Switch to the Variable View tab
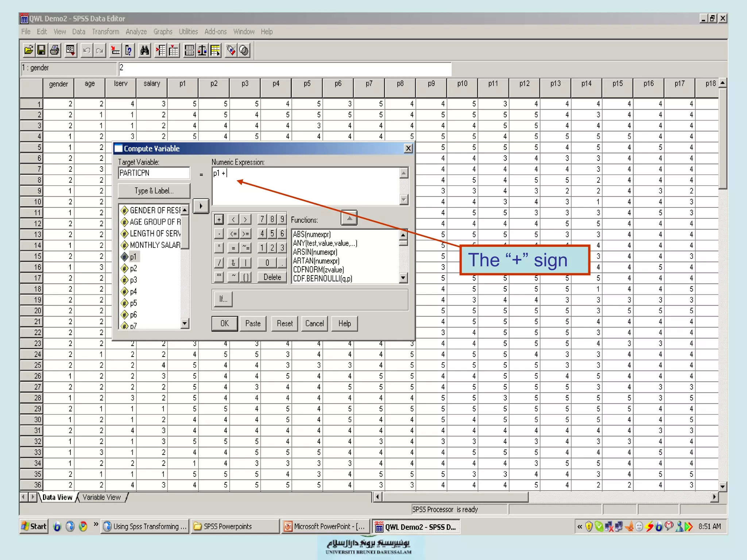This screenshot has height=560, width=747. click(x=102, y=497)
